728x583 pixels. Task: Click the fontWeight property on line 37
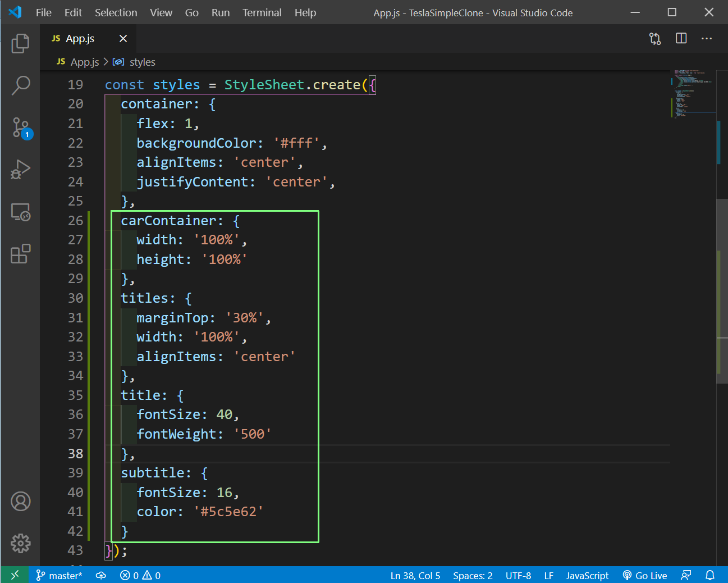(x=176, y=434)
